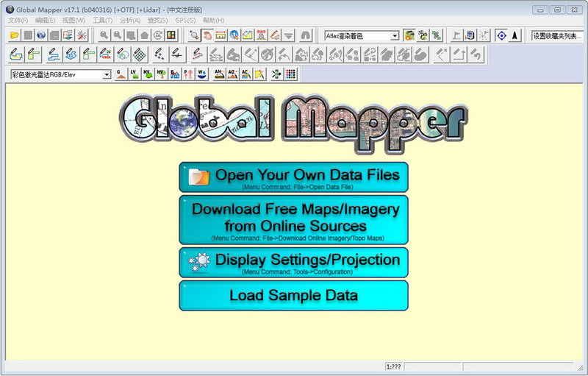Image resolution: width=588 pixels, height=376 pixels.
Task: Click Open Your Own Data Files button
Action: [x=293, y=177]
